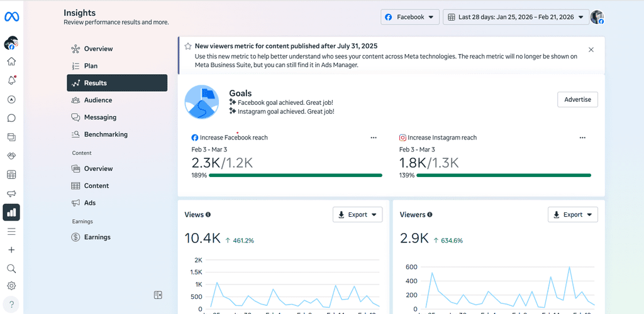Expand the Viewers Export dropdown
Image resolution: width=644 pixels, height=314 pixels.
572,215
